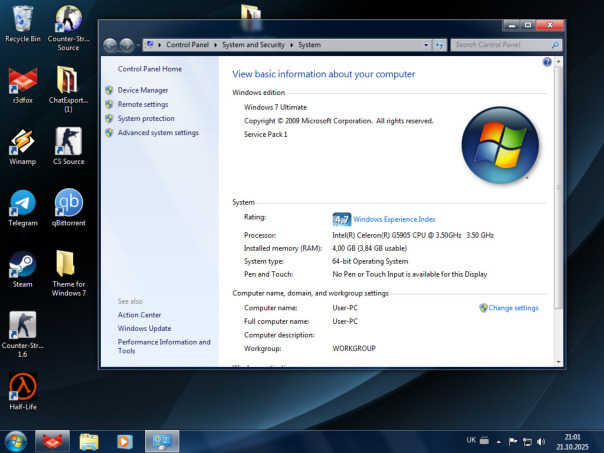Click Change settings for computer name
Screen dimensions: 604x453
(513, 308)
